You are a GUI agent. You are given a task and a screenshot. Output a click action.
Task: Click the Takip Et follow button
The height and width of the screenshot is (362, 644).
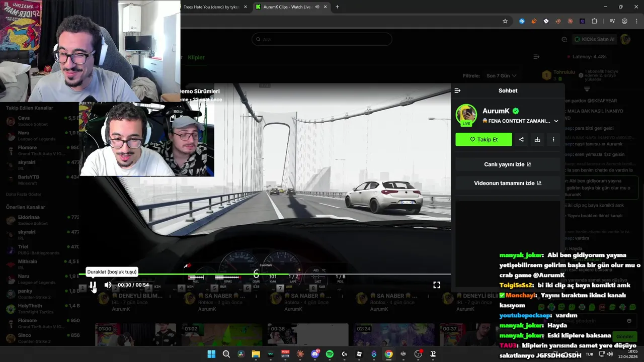coord(484,139)
